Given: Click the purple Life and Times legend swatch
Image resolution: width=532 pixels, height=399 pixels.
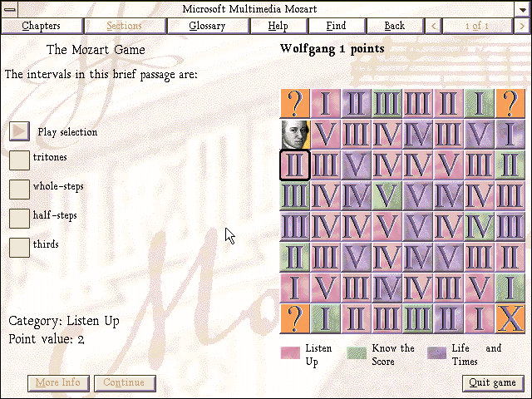Looking at the screenshot, I should [437, 352].
